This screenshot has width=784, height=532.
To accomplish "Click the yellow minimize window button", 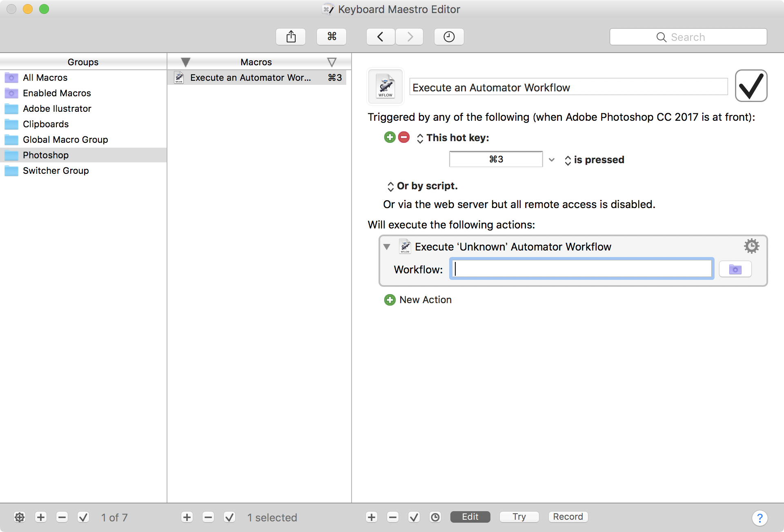I will tap(28, 9).
